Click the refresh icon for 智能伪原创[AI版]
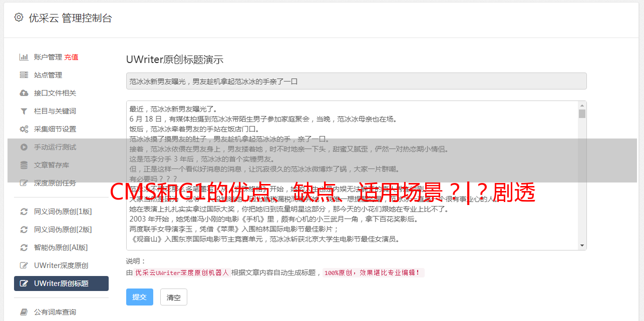644x321 pixels. click(24, 247)
